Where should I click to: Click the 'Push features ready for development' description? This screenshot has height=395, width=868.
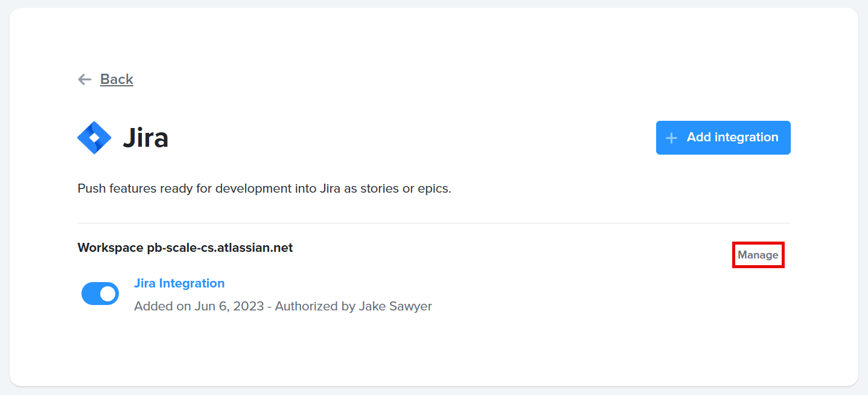click(x=264, y=188)
